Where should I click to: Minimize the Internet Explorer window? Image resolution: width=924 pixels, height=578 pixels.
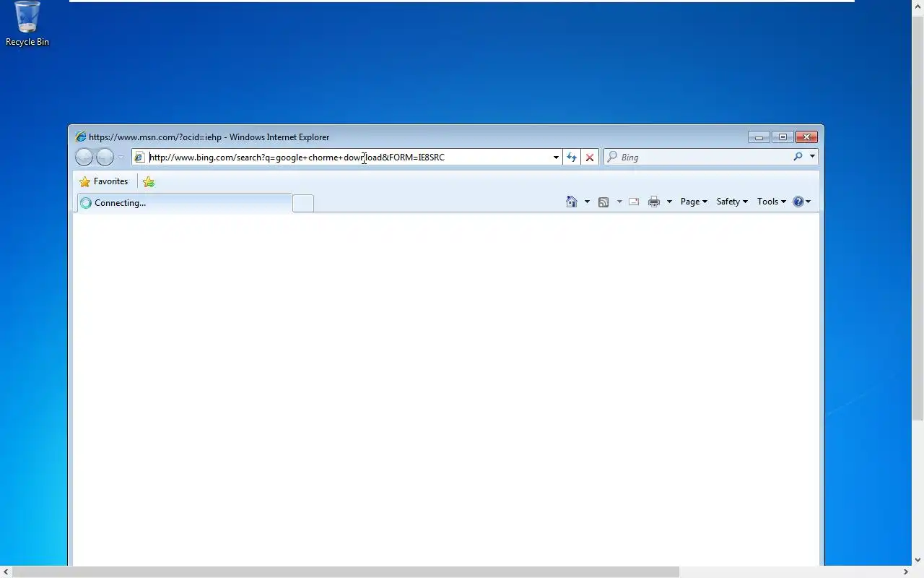(759, 137)
